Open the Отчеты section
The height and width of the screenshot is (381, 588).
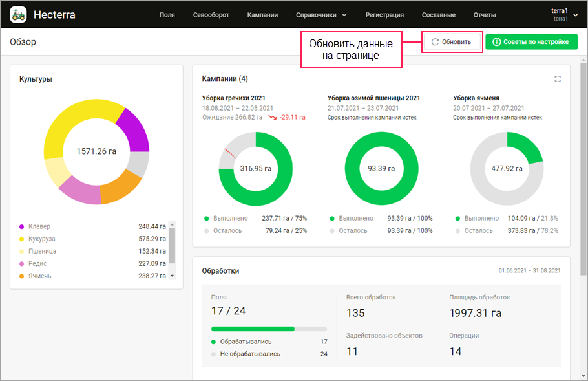coord(485,15)
